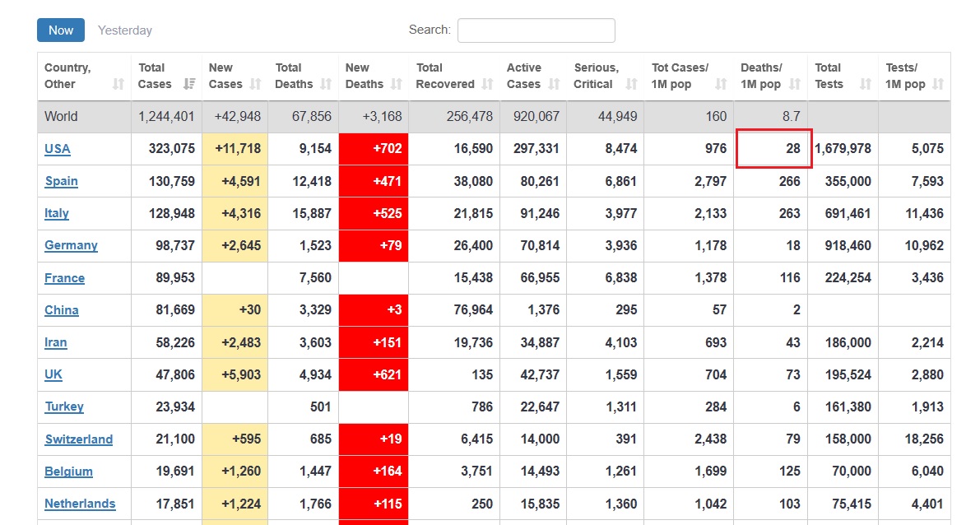Screen dimensions: 980x525
Task: Sort by New Cases column icon
Action: pyautogui.click(x=255, y=84)
